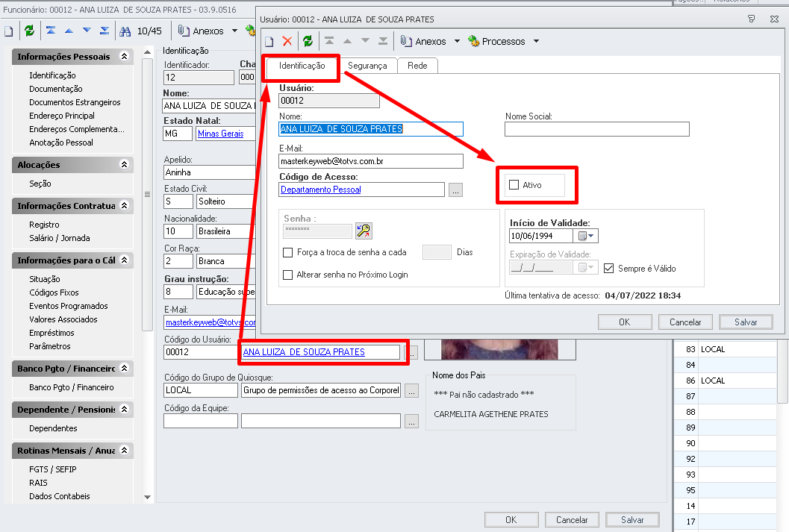Open Código de Acesso lookup button

click(455, 190)
